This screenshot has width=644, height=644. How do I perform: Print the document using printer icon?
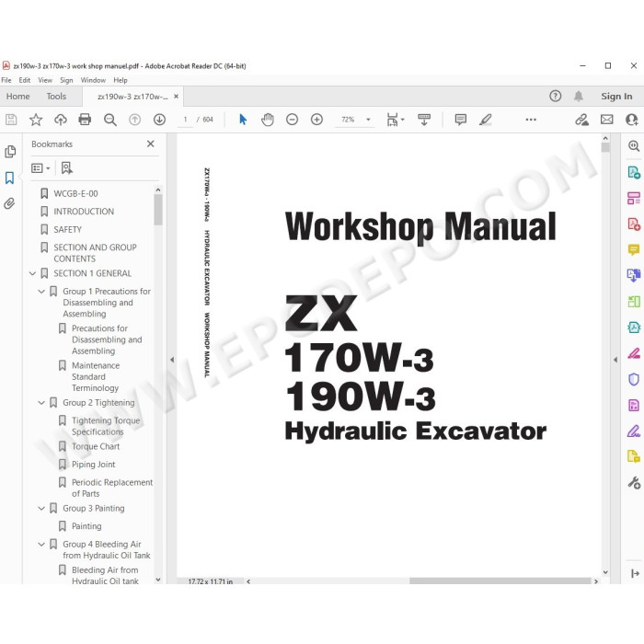[x=85, y=120]
